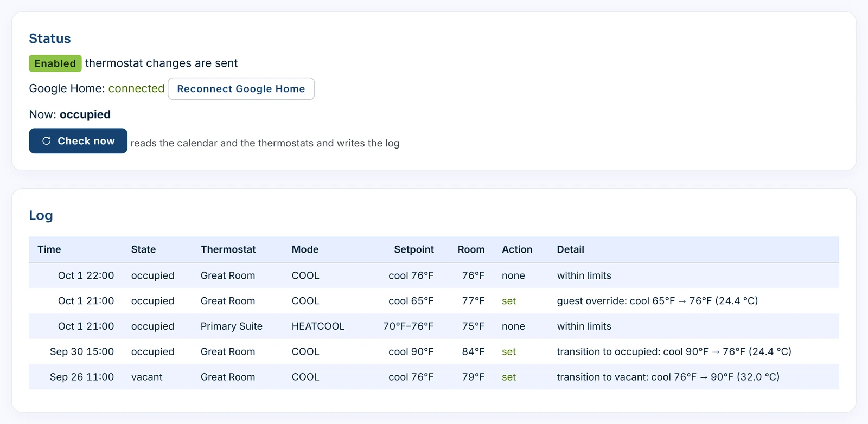Click the 'cool 65°F' setpoint cell
The width and height of the screenshot is (868, 424).
pyautogui.click(x=411, y=301)
